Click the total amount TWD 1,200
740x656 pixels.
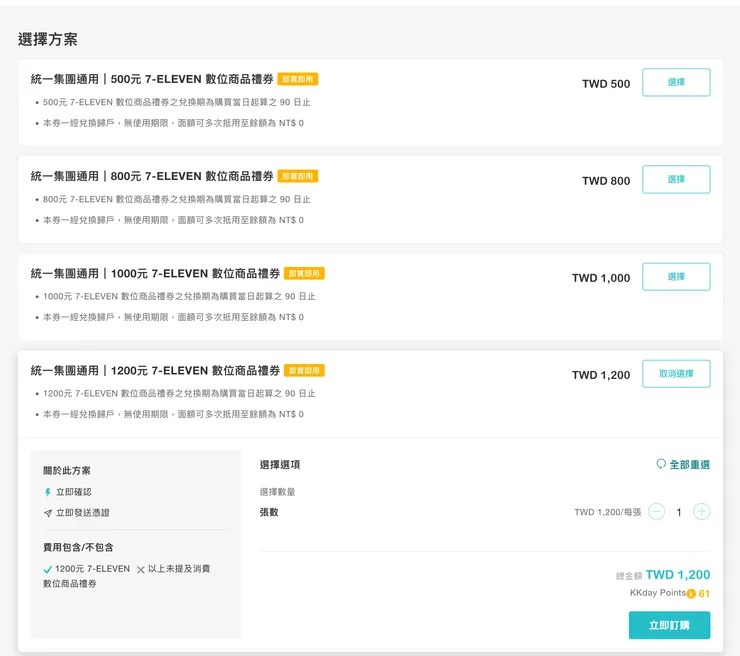678,575
